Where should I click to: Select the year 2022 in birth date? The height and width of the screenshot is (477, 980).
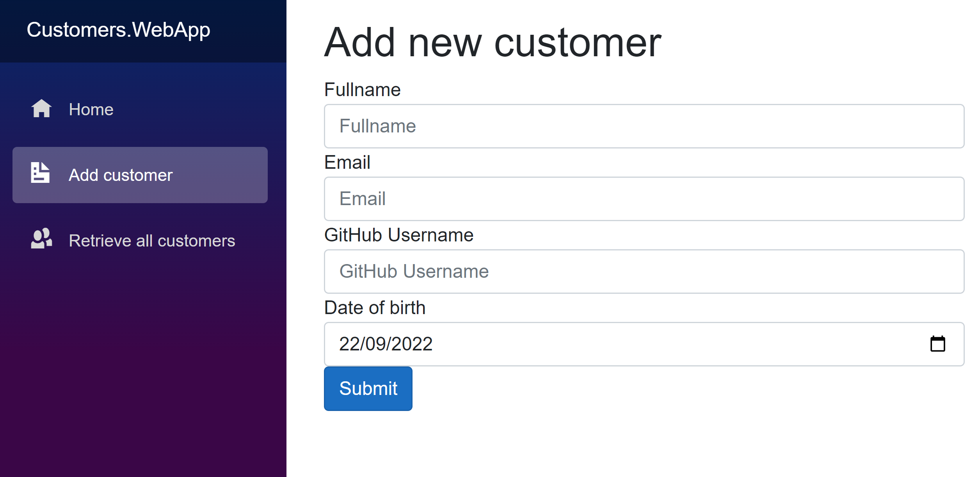tap(411, 344)
